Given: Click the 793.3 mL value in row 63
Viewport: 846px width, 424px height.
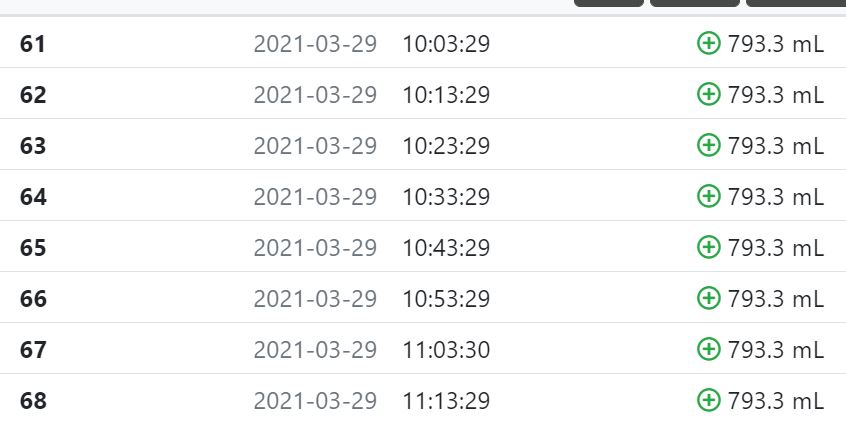Looking at the screenshot, I should [776, 146].
